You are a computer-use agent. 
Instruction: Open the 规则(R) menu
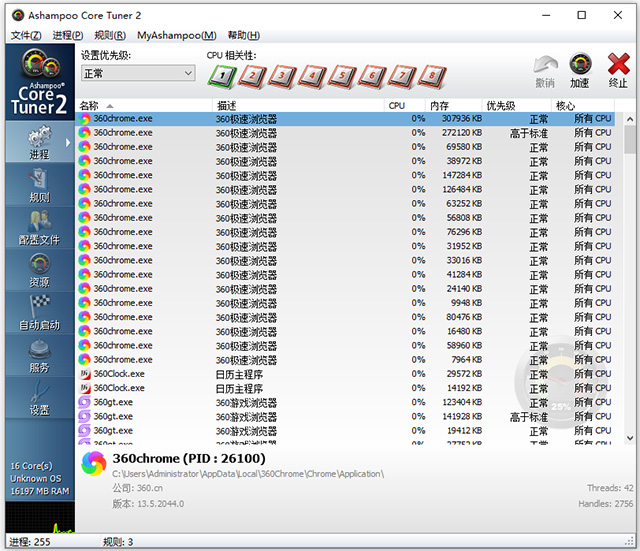point(110,36)
